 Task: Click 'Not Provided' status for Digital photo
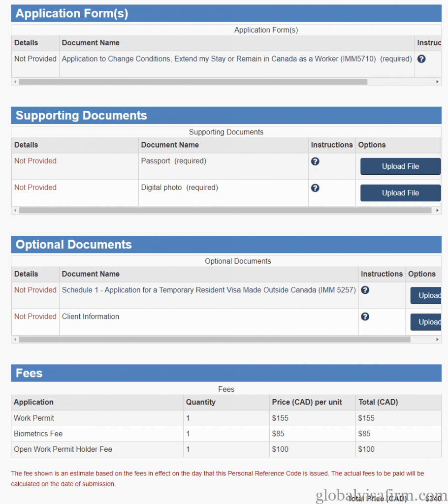[x=35, y=188]
